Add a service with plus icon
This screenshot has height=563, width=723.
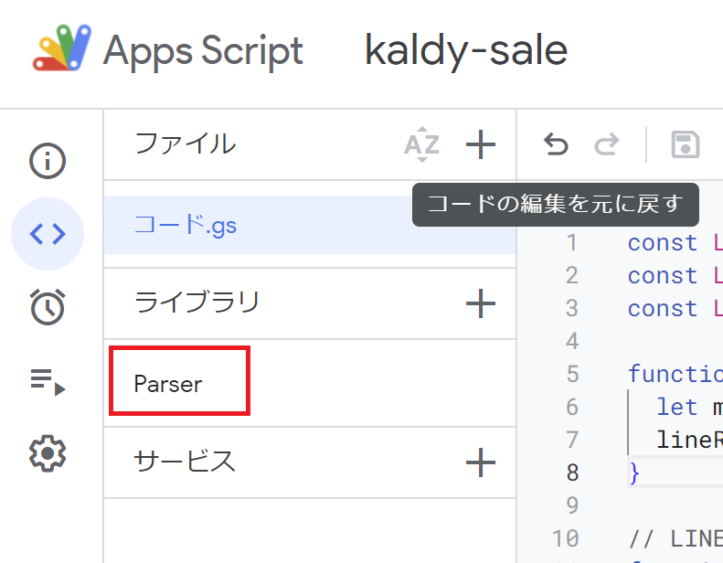coord(480,462)
